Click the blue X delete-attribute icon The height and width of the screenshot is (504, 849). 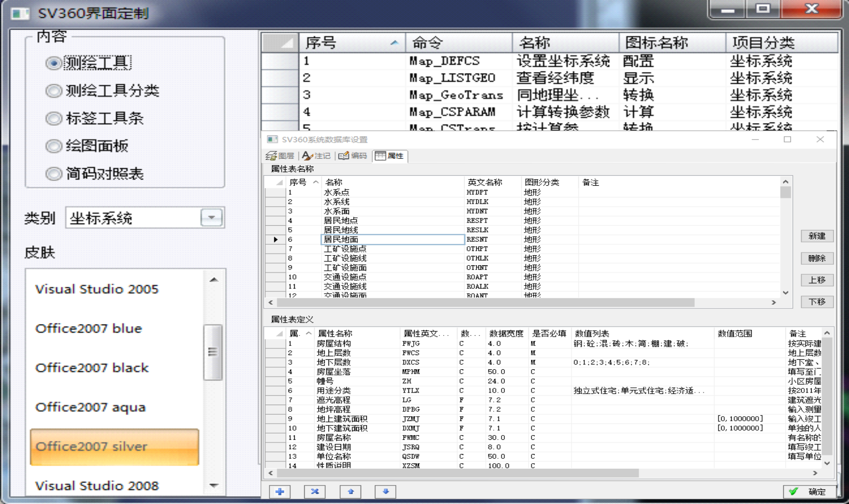point(315,491)
